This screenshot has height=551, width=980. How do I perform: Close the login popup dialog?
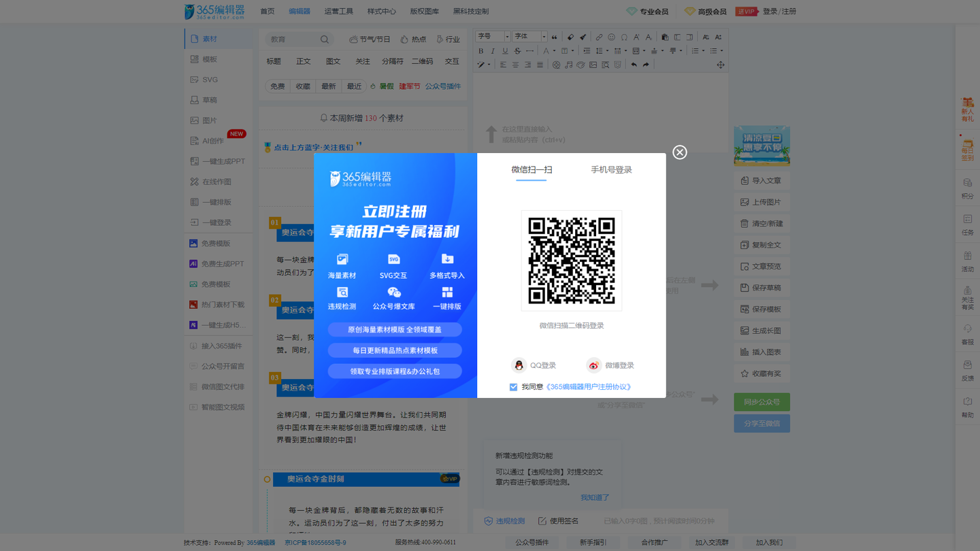click(679, 152)
